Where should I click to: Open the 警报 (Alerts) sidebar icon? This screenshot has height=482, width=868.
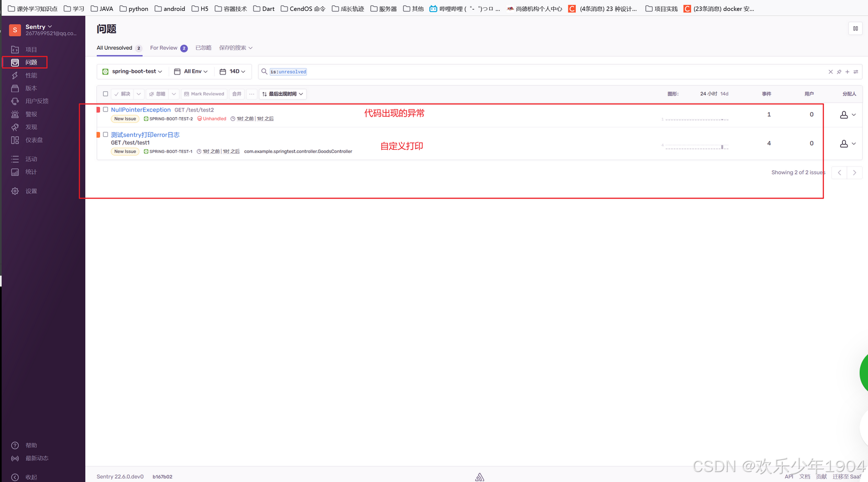(x=15, y=114)
